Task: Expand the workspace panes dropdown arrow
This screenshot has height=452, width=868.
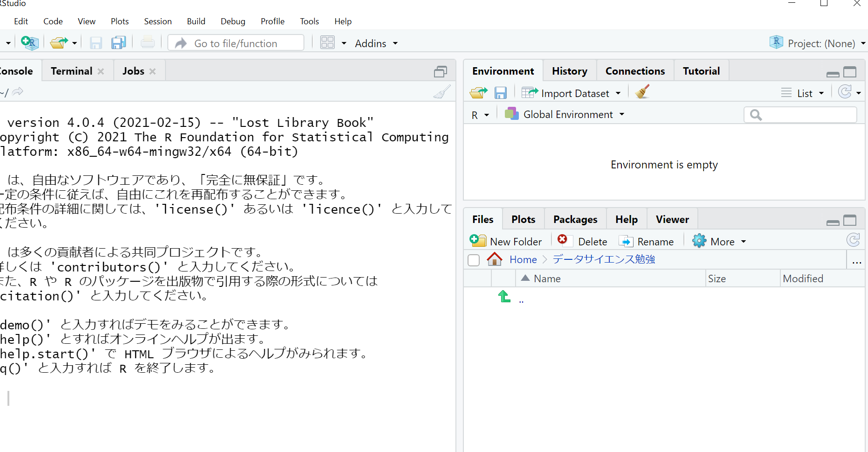Action: click(x=344, y=43)
